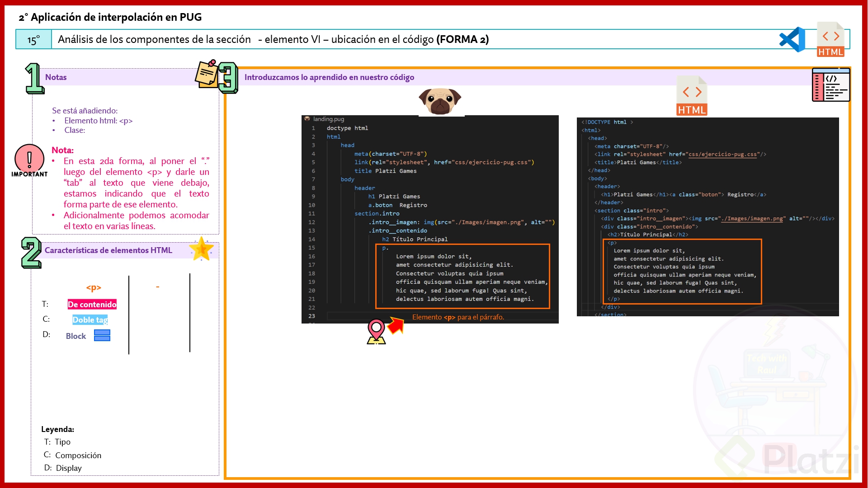Click line 1 'doctype html' in pug editor
The image size is (868, 488).
[347, 128]
